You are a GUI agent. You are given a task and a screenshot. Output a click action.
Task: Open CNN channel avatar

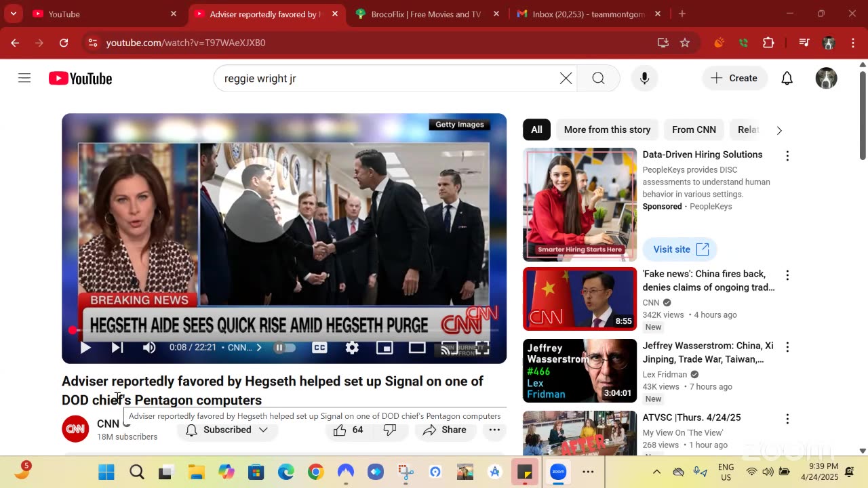point(75,429)
